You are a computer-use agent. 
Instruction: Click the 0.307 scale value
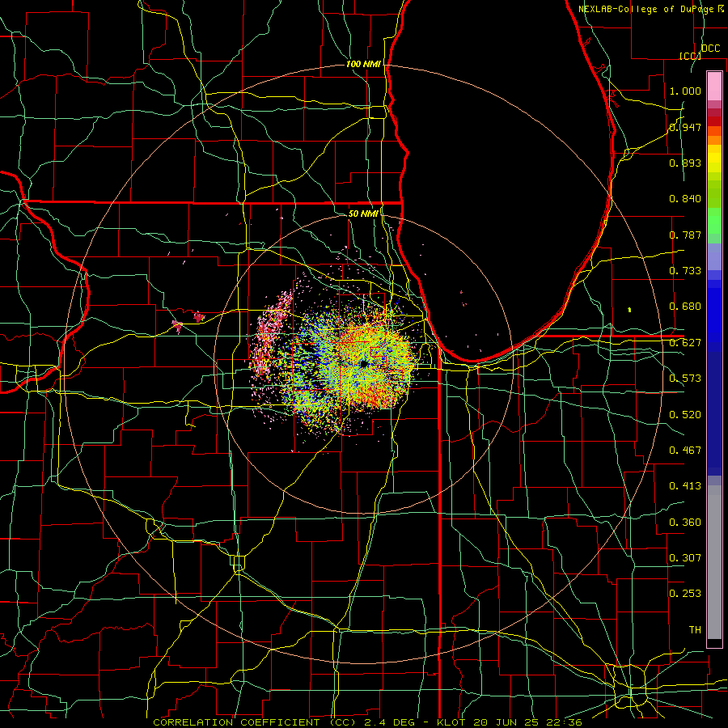[x=685, y=558]
